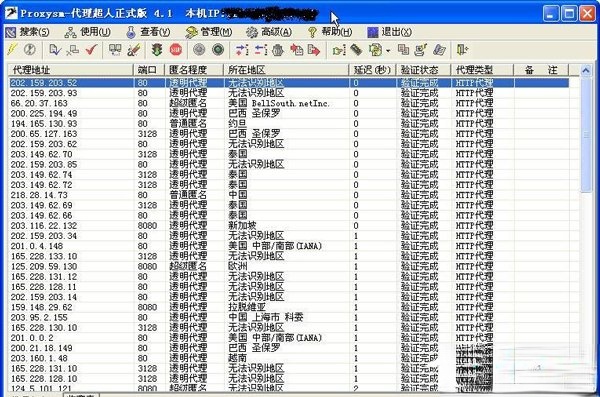Screen dimensions: 600x397
Task: Select proxy row 66.20.37.163
Action: (x=289, y=103)
